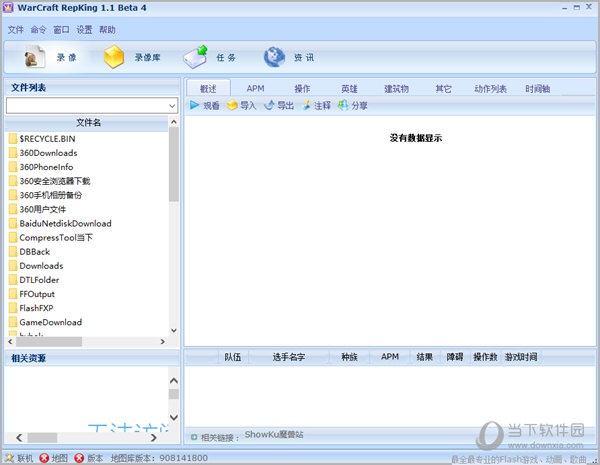The width and height of the screenshot is (600, 465).
Task: Open the 资讯 news globe icon
Action: pos(274,57)
